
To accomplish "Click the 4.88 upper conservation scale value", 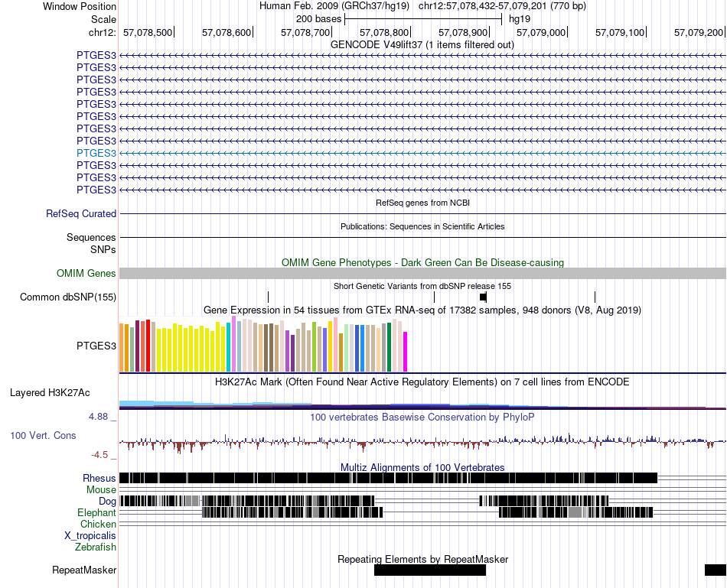I will point(98,417).
